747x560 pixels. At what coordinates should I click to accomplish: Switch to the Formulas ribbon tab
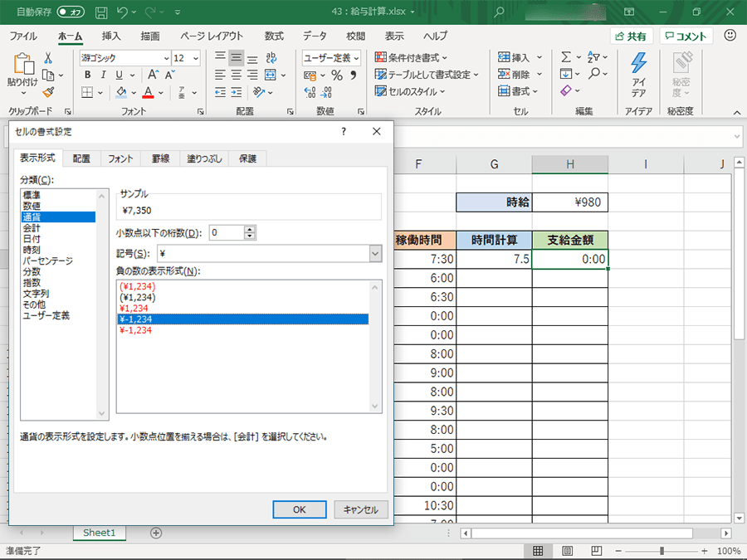(274, 37)
